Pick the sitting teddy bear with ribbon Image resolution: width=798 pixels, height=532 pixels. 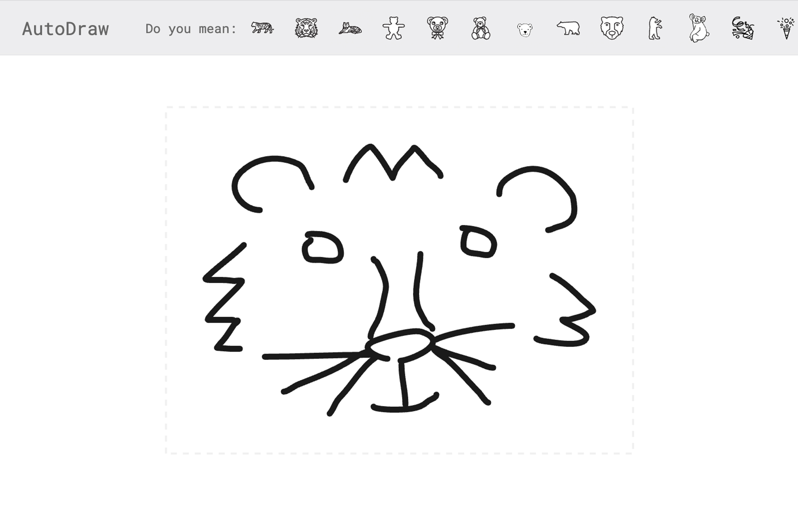click(481, 29)
